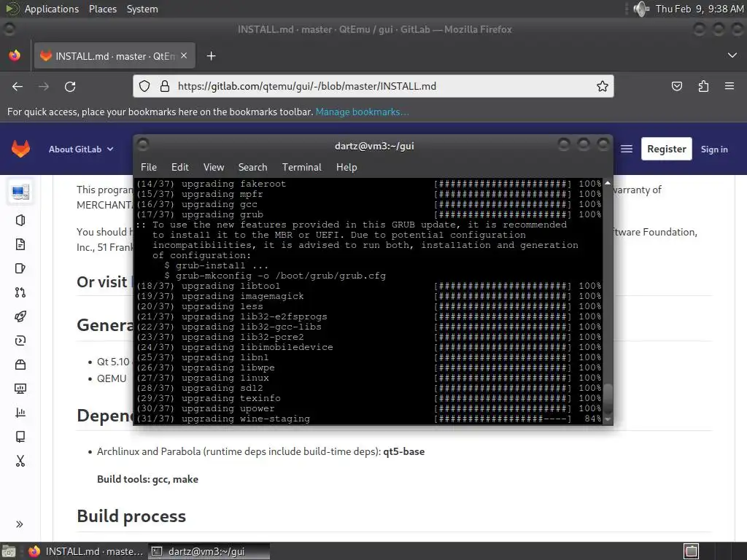Open the gui project avatar in sidebar
Viewport: 747px width, 560px height.
coord(20,192)
